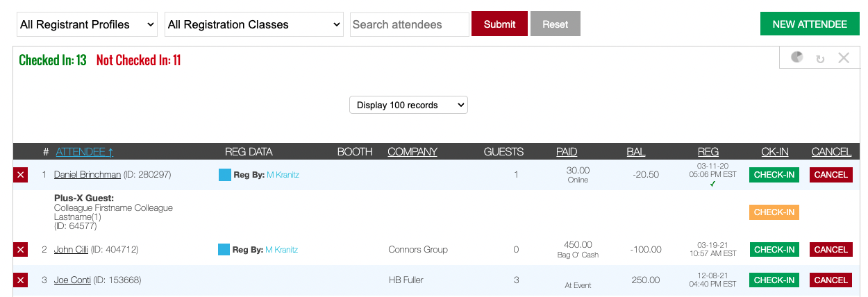Image resolution: width=868 pixels, height=297 pixels.
Task: Click the Reset button
Action: tap(556, 24)
